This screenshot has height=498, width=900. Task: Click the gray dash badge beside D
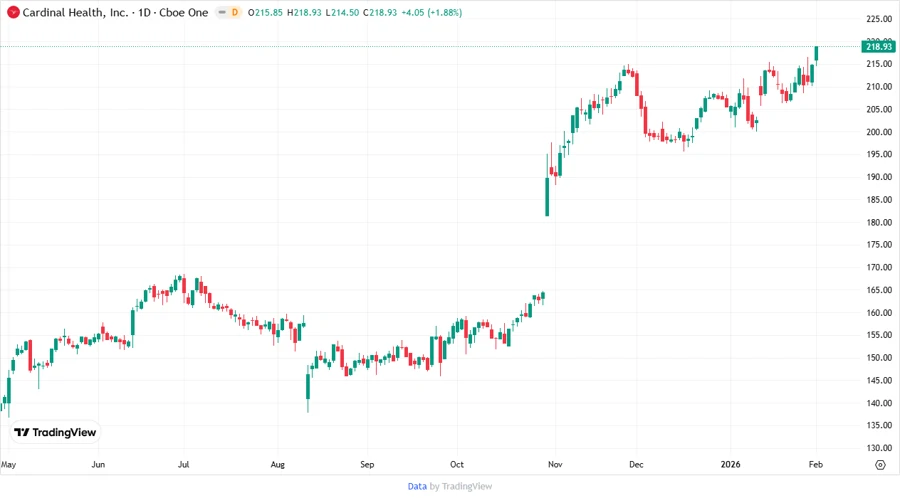point(222,12)
